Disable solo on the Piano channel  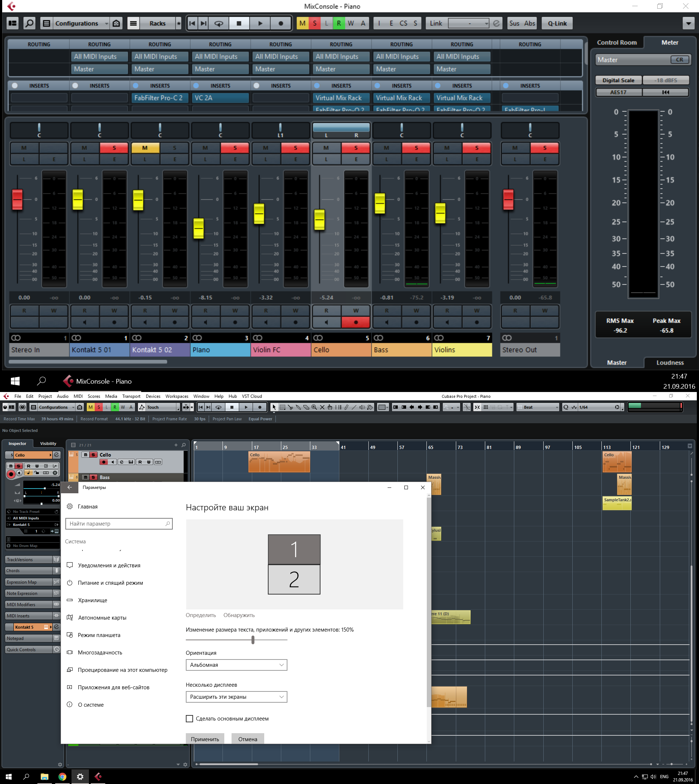[x=235, y=148]
